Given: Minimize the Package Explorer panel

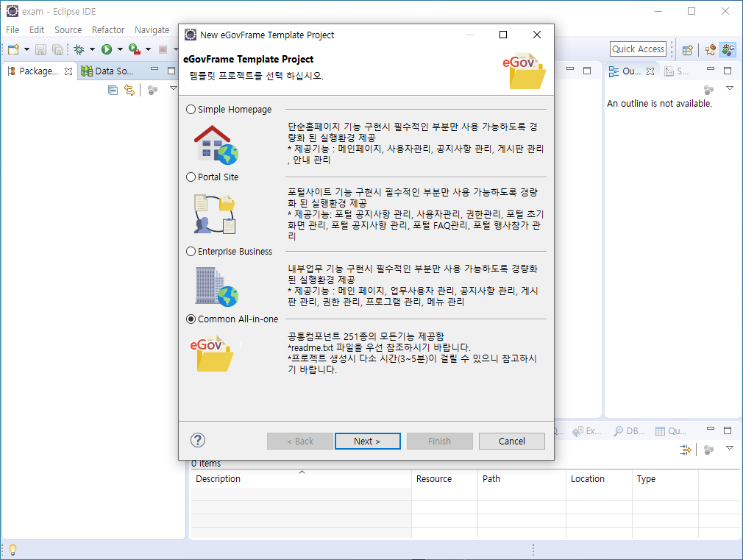Looking at the screenshot, I should [x=154, y=70].
